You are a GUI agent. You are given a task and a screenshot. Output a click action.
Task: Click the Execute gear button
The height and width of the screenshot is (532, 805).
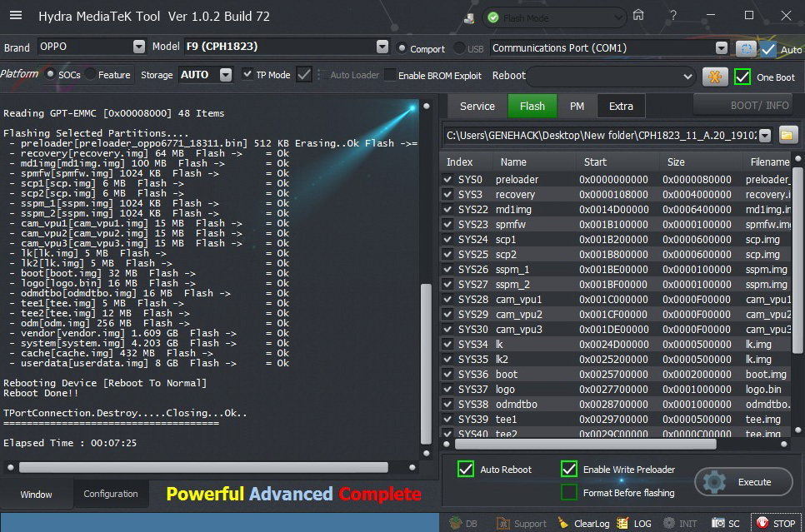[x=743, y=482]
